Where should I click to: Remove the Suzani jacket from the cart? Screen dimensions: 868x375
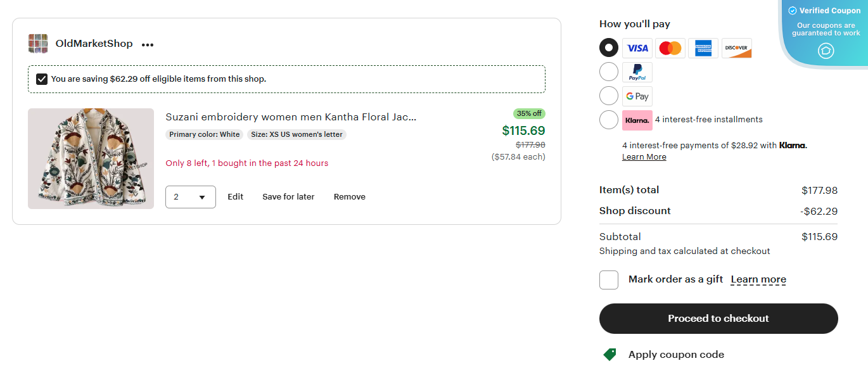point(349,196)
